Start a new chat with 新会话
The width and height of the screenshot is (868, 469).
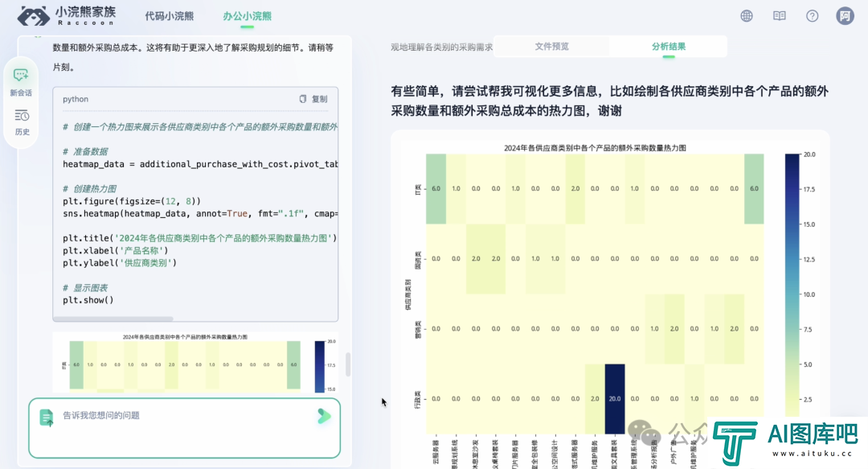[x=21, y=82]
